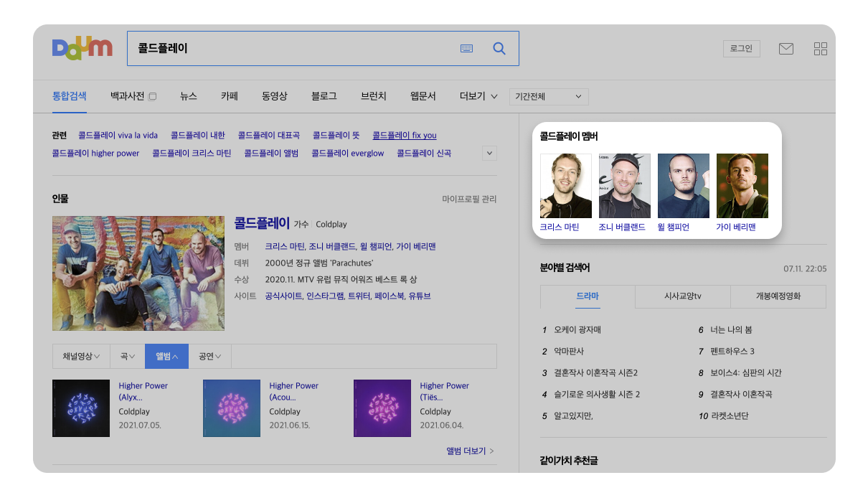Click the 콜드플레이 profile title link
The width and height of the screenshot is (868, 498).
[262, 222]
